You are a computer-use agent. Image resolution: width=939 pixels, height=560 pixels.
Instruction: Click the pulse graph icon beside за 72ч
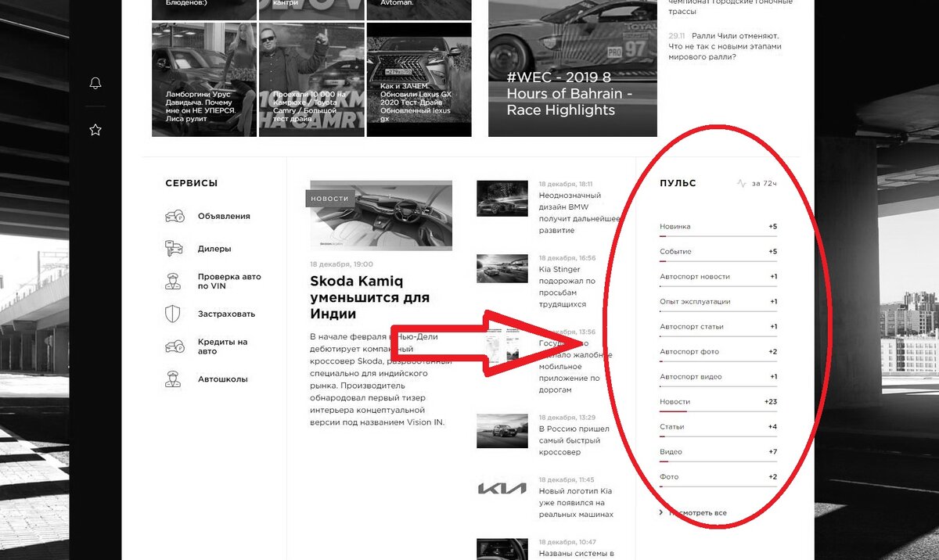[x=742, y=184]
